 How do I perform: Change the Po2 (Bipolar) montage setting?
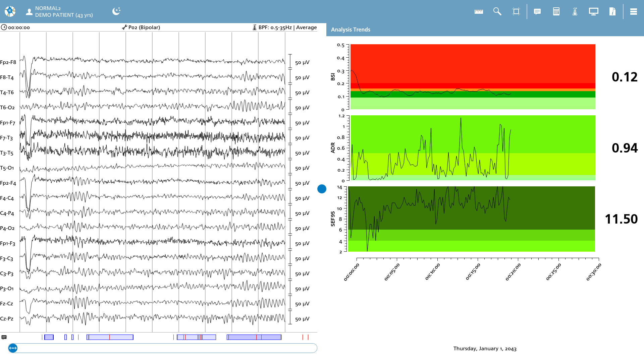click(x=141, y=27)
